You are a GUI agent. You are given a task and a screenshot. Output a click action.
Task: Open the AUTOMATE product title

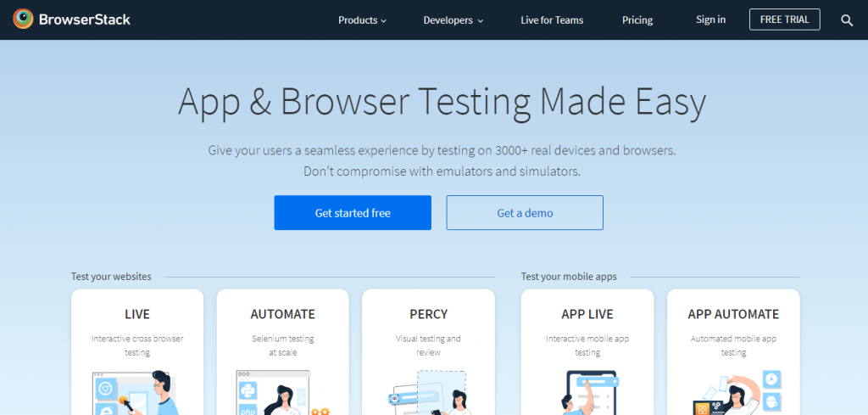tap(283, 314)
